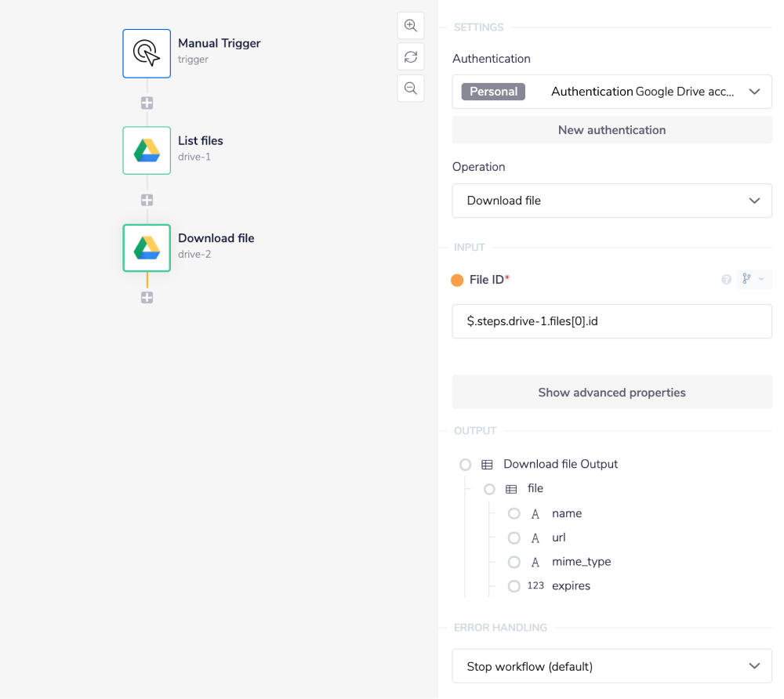Select the url output radio circle
784x699 pixels.
coord(514,538)
